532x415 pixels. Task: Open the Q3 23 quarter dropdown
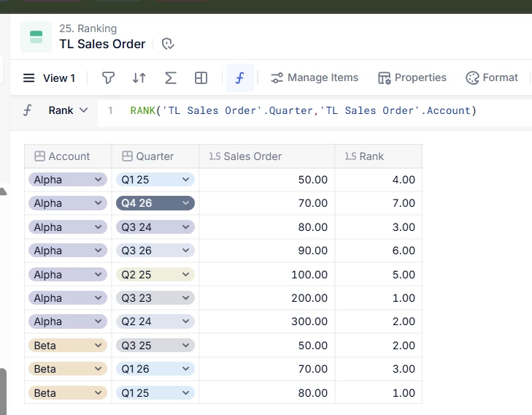[186, 298]
